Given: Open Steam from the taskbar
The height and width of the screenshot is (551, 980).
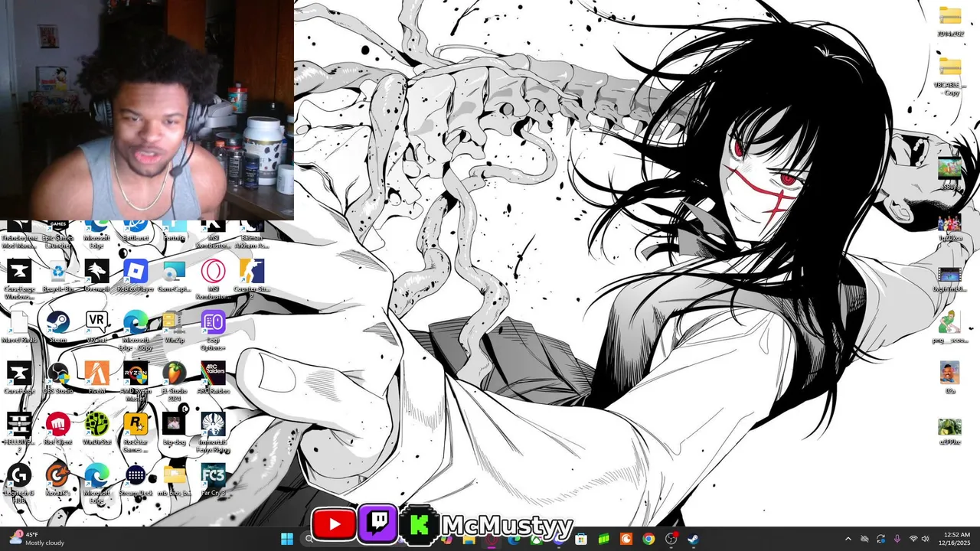Looking at the screenshot, I should tap(694, 539).
